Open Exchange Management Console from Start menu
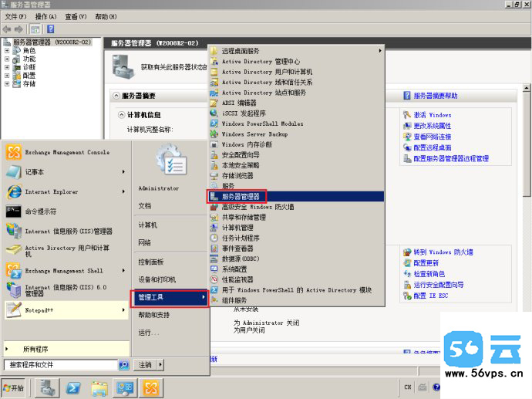Image resolution: width=532 pixels, height=399 pixels. 66,152
